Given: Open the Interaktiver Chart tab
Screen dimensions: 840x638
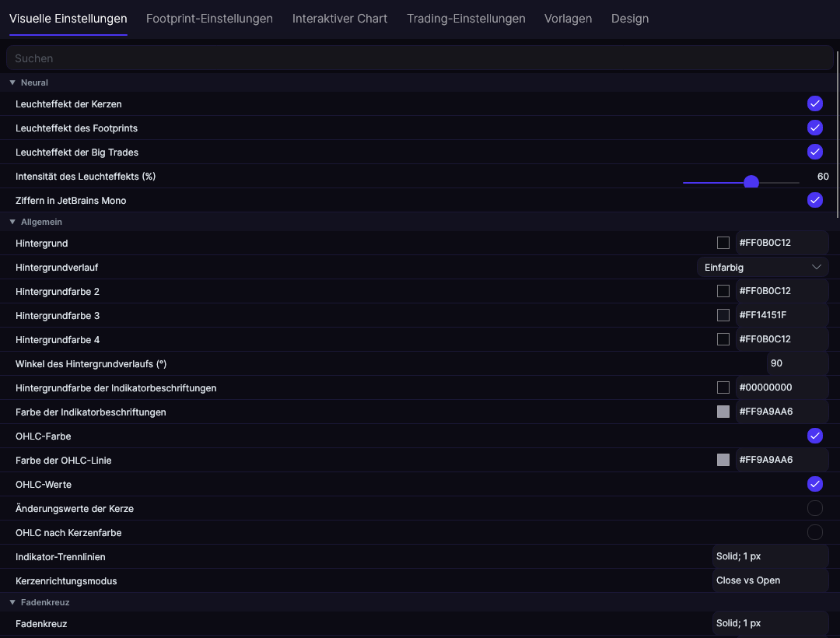Looking at the screenshot, I should [x=340, y=19].
